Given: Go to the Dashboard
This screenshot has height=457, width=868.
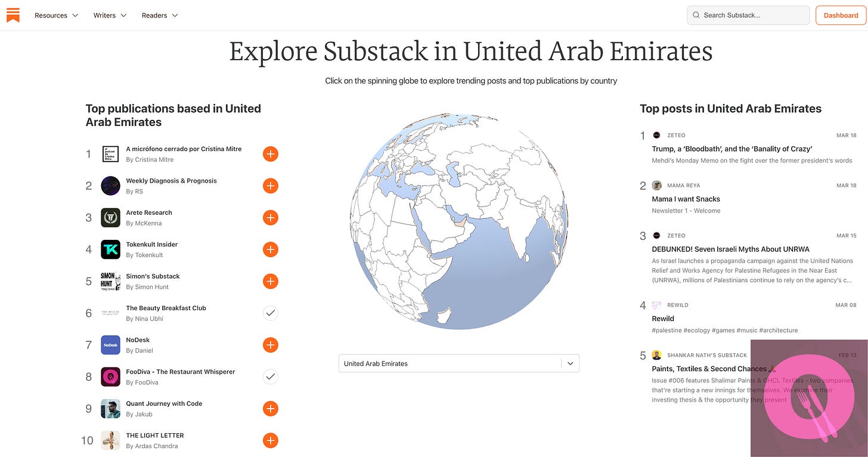Looking at the screenshot, I should pyautogui.click(x=841, y=16).
